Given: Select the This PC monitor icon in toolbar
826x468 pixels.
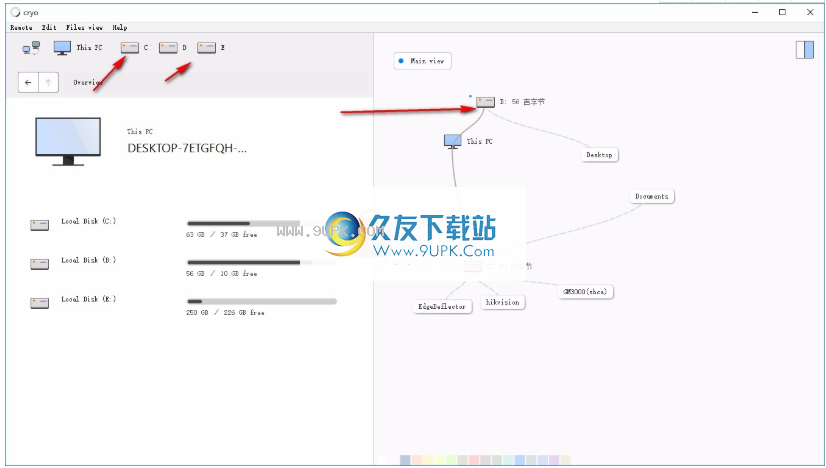Looking at the screenshot, I should point(62,48).
